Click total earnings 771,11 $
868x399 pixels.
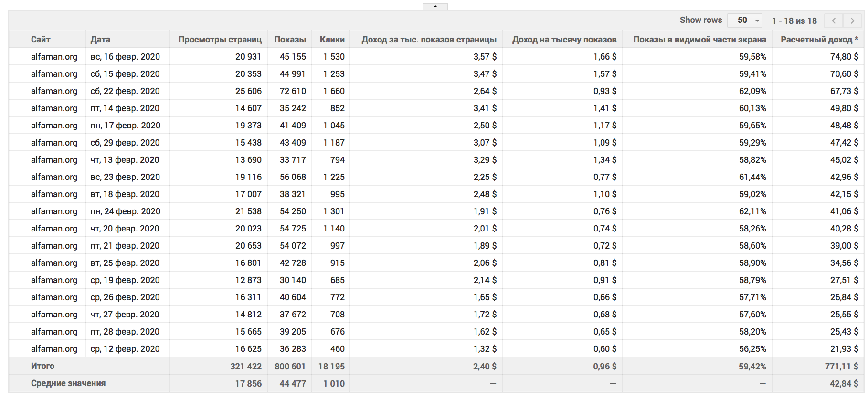coord(842,367)
